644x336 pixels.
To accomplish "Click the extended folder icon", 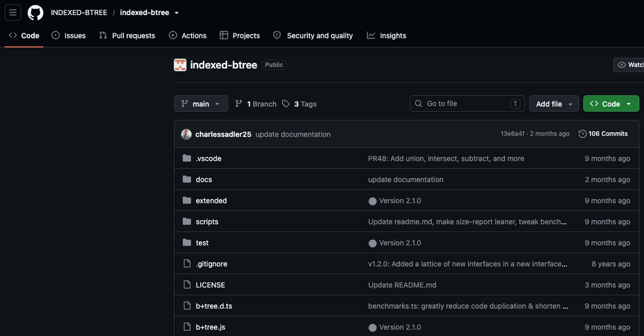I will click(x=187, y=200).
